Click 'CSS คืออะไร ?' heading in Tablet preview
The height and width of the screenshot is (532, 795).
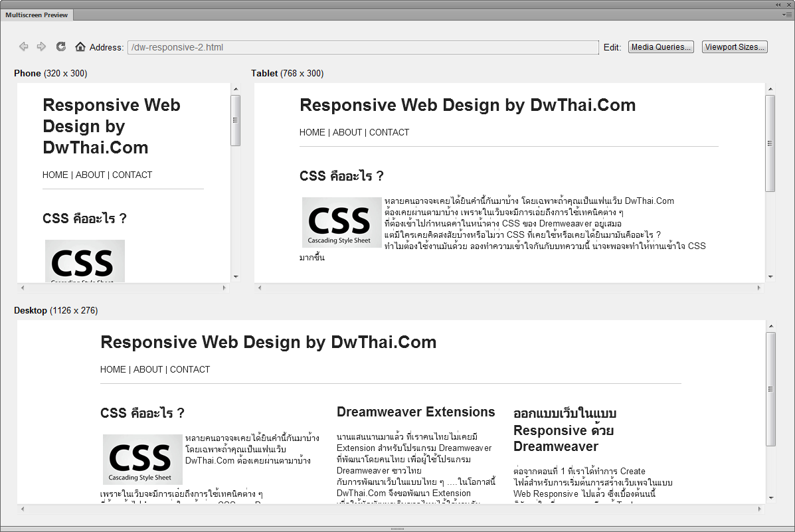tap(341, 176)
